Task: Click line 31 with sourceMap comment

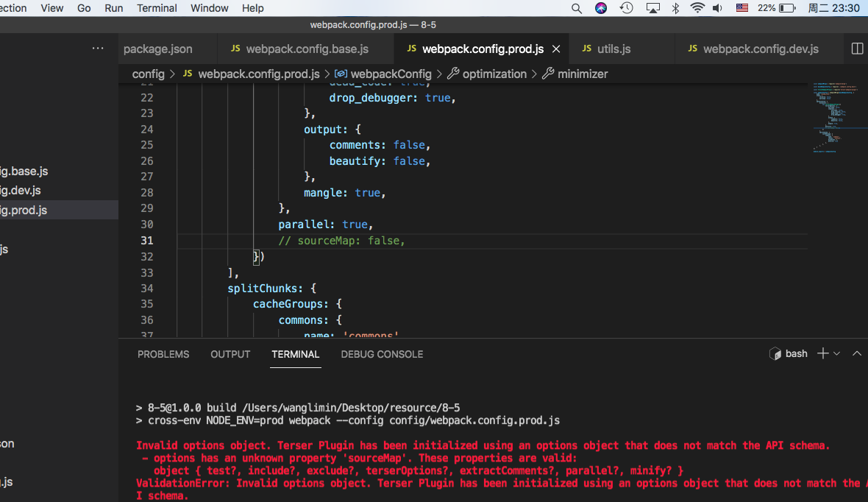Action: click(x=341, y=241)
